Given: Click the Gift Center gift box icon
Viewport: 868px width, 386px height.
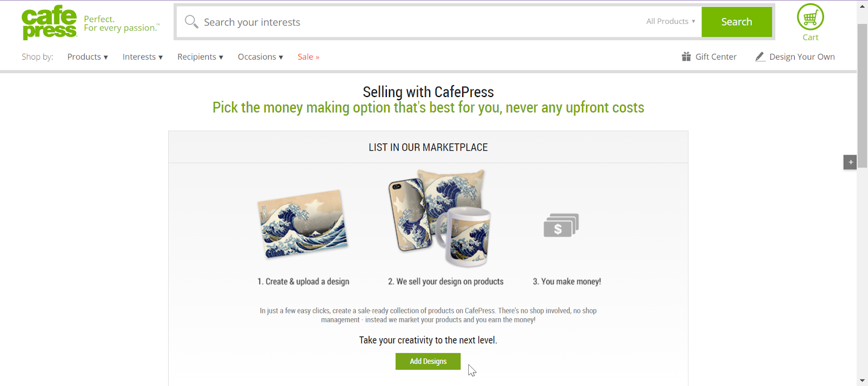Looking at the screenshot, I should (x=686, y=56).
